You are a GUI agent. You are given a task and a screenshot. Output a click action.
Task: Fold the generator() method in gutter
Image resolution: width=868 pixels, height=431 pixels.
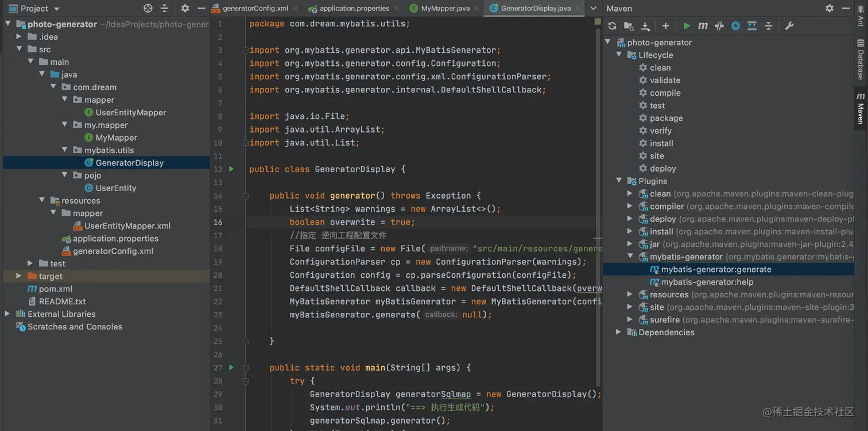pos(246,196)
